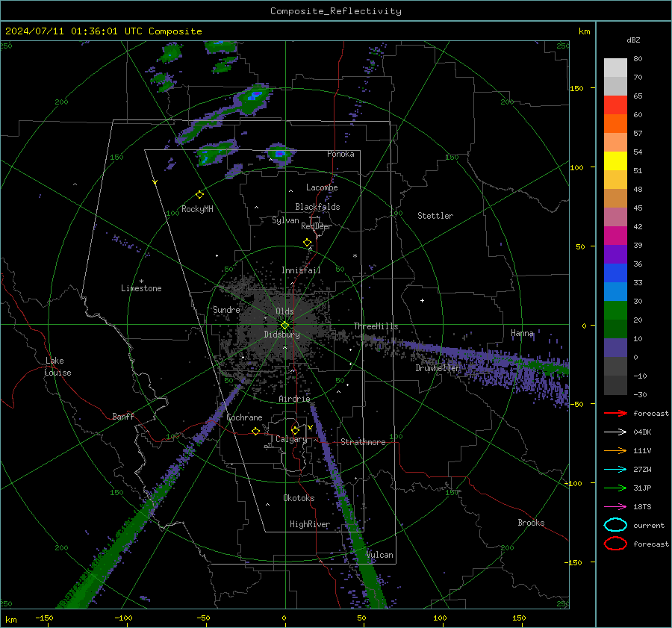Click the Brooks city label
The width and height of the screenshot is (672, 628).
[x=531, y=523]
